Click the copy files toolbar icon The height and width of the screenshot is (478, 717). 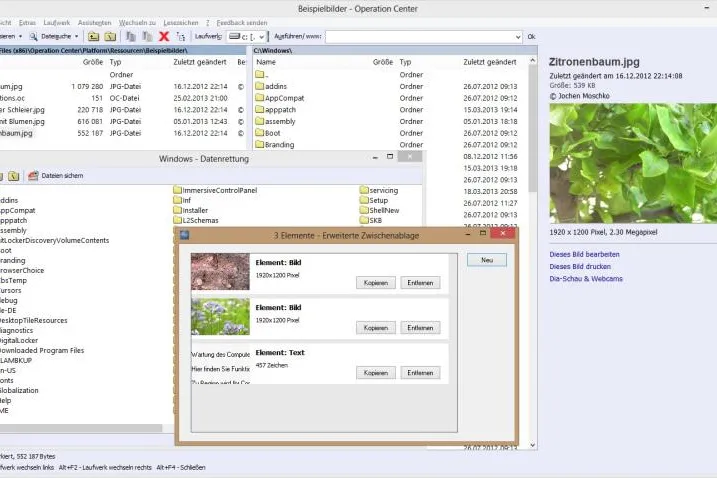[131, 36]
